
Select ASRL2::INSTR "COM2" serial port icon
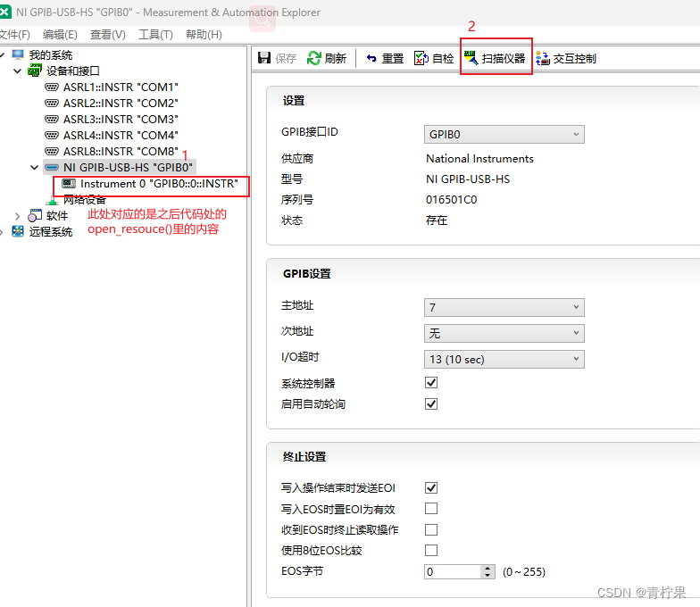click(x=52, y=103)
